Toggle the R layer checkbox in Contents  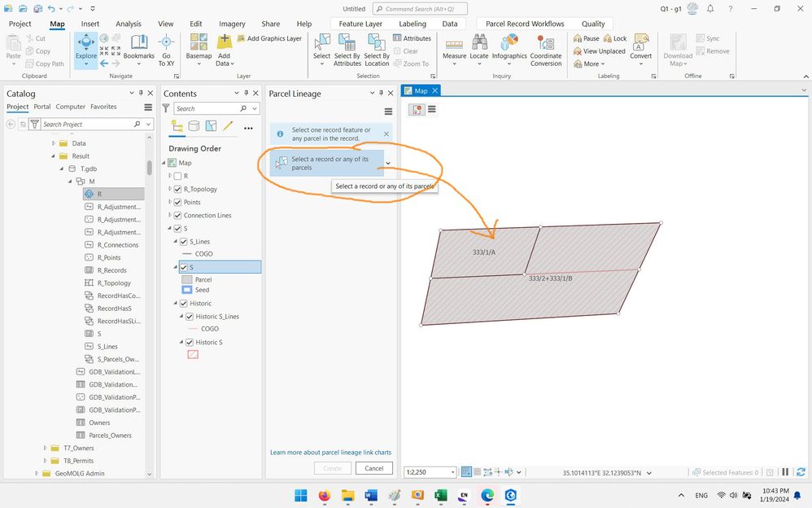(177, 176)
